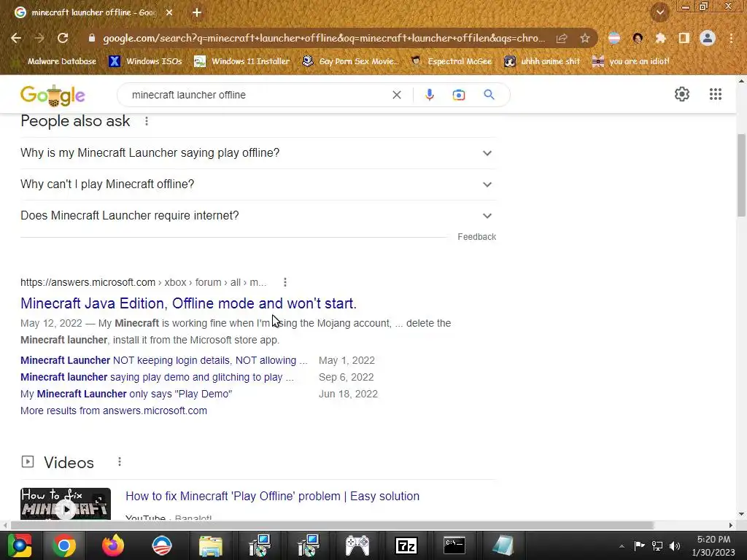The image size is (747, 560).
Task: Open the 'you are an idiot!' bookmark
Action: coord(631,61)
